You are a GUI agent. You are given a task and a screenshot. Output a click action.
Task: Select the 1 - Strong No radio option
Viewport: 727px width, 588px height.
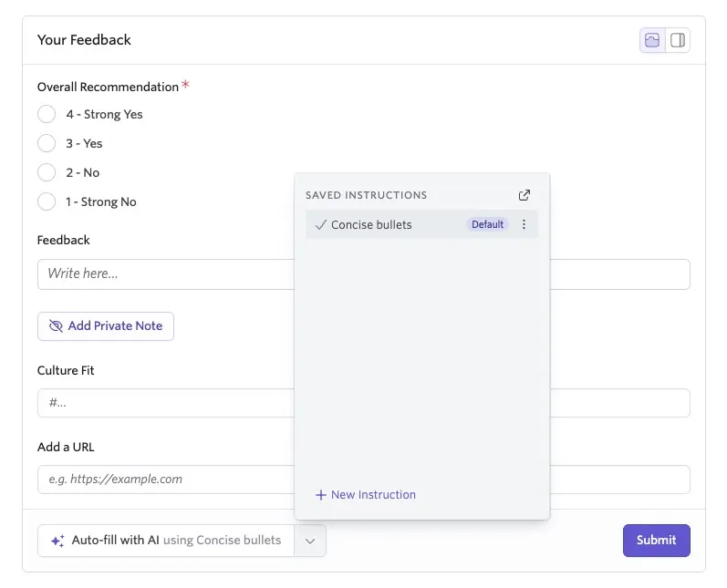47,201
